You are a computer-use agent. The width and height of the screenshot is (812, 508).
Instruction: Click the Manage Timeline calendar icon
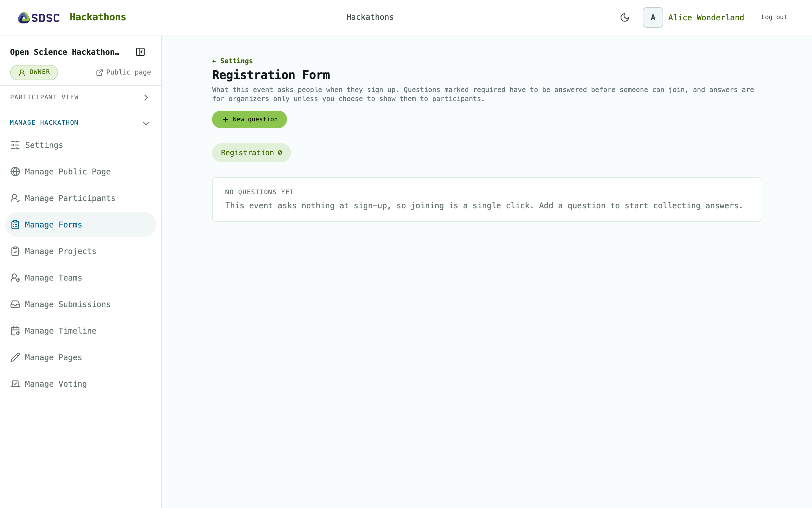tap(15, 331)
